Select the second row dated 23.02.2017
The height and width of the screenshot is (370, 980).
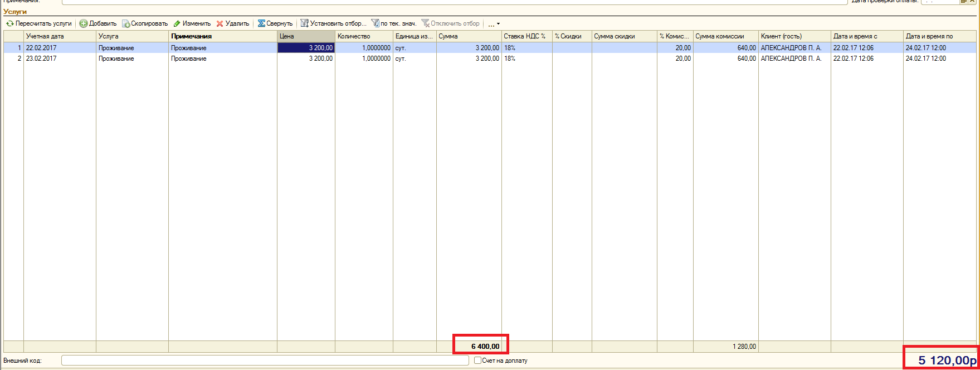tap(490, 59)
